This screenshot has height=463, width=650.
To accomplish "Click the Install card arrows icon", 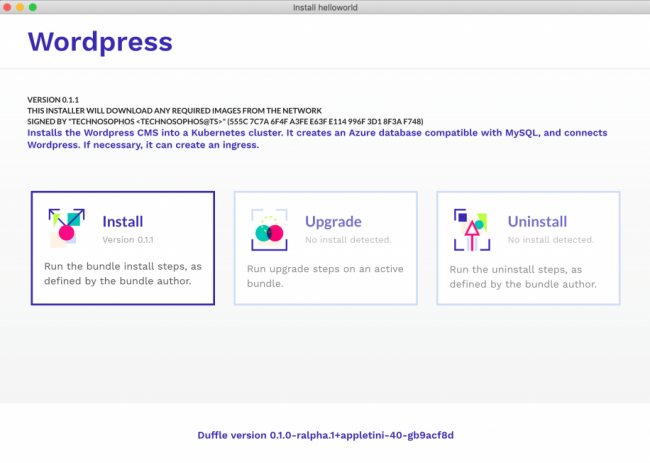I will coord(67,228).
